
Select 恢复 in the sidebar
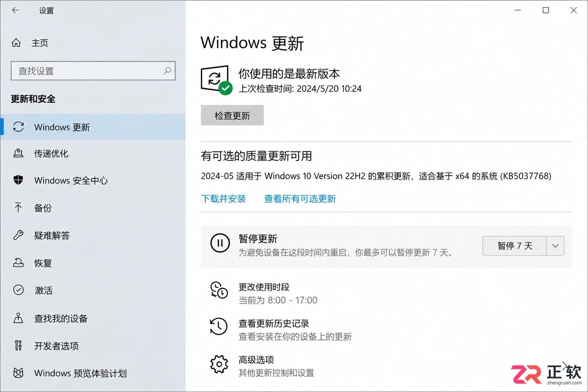(93, 263)
